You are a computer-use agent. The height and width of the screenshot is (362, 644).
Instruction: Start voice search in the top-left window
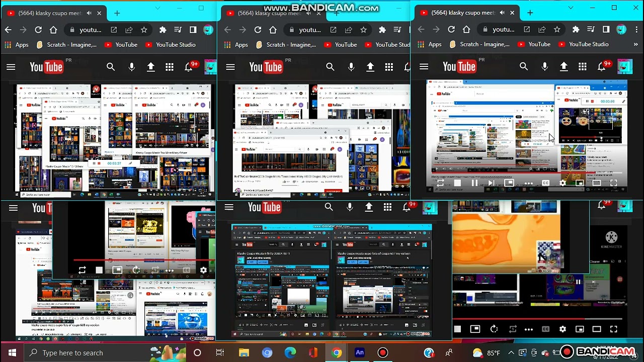click(x=131, y=67)
